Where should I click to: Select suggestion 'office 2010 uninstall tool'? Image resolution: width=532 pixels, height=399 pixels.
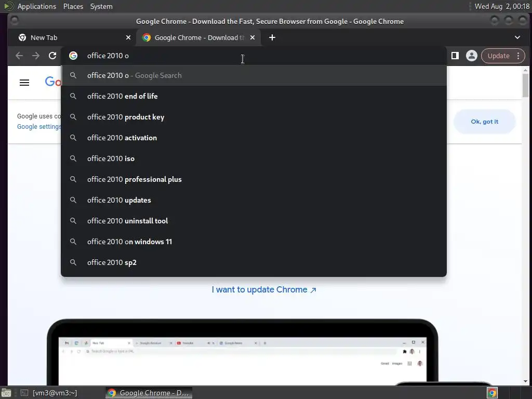(254, 221)
